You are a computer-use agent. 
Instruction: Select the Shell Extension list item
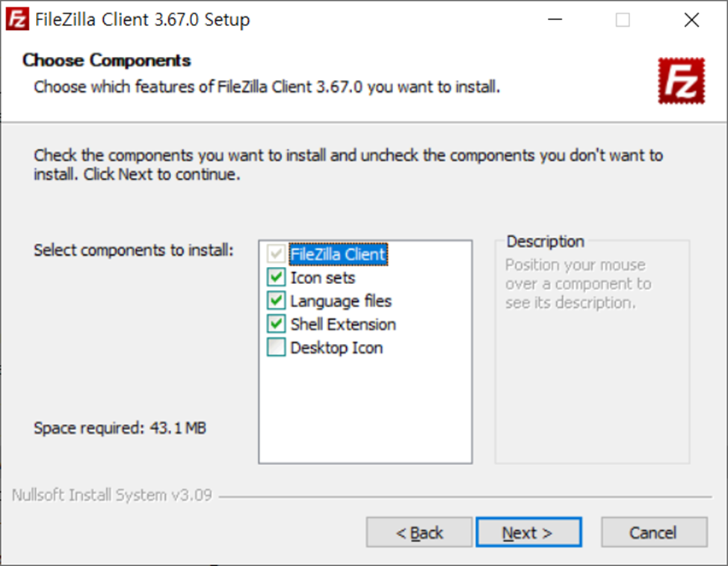click(x=343, y=324)
